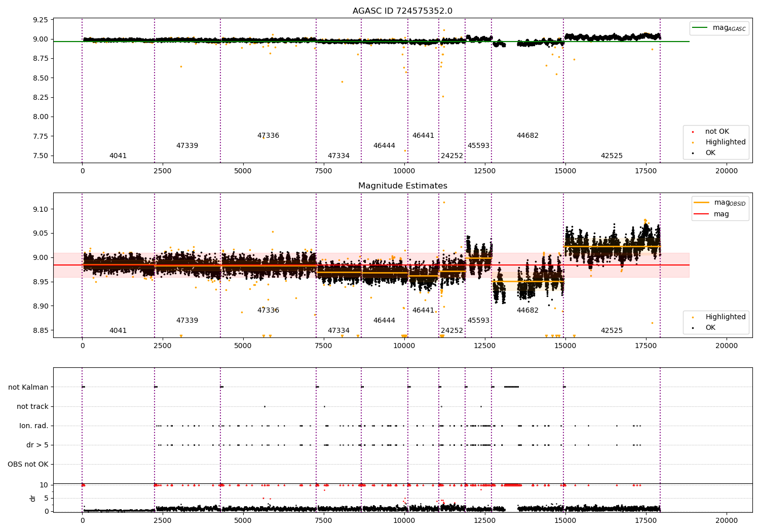Click the "dr" y-axis label

click(x=33, y=498)
